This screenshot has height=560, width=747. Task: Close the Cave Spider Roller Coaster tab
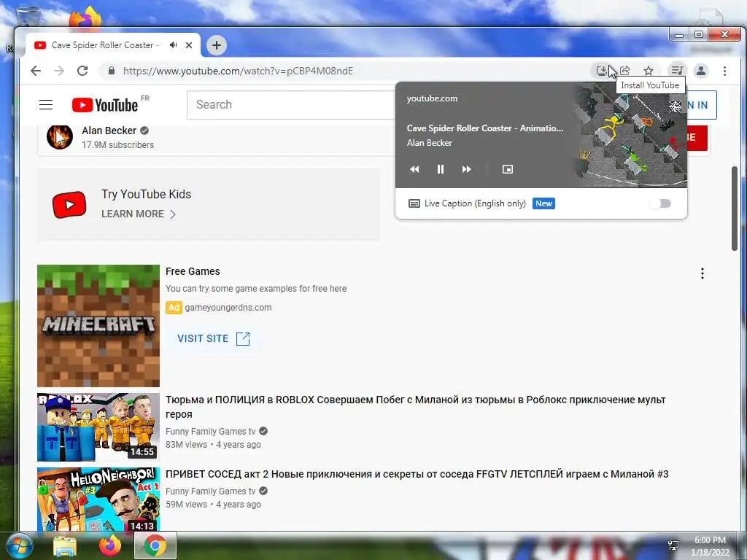189,45
